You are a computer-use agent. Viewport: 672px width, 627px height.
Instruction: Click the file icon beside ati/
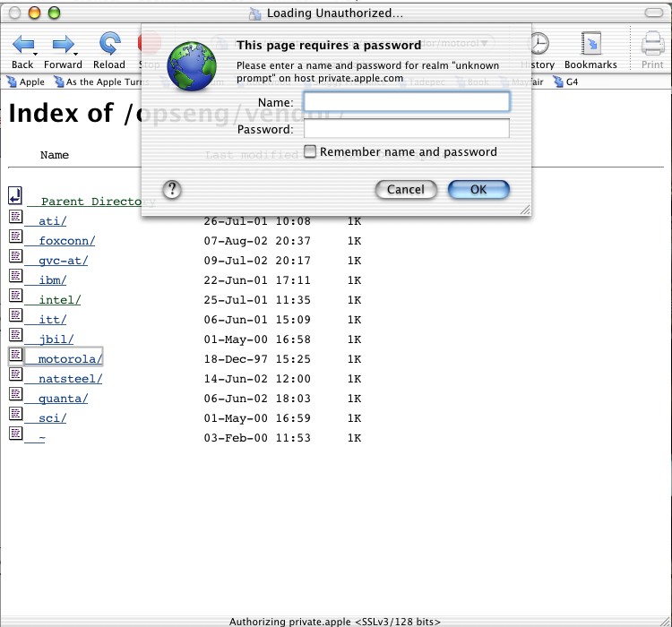(x=16, y=217)
